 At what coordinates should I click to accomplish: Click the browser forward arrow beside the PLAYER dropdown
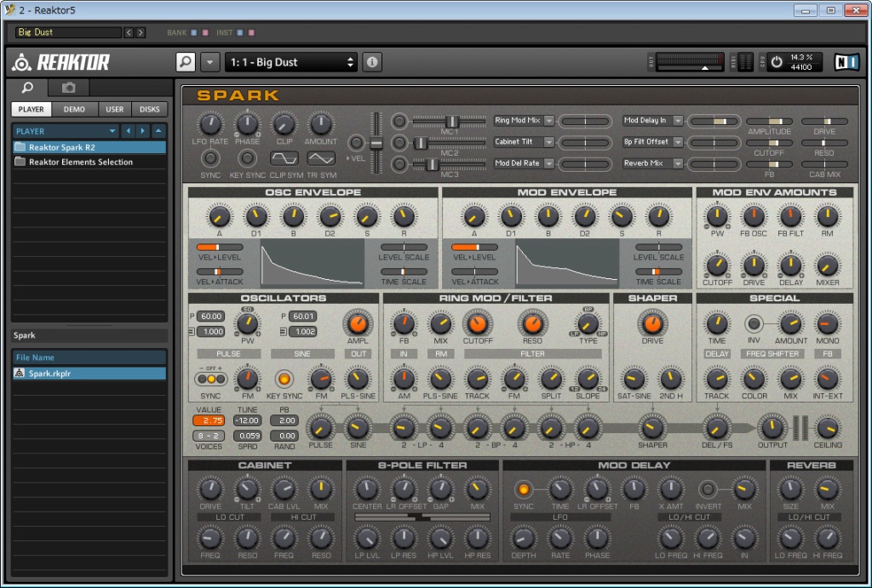(143, 131)
